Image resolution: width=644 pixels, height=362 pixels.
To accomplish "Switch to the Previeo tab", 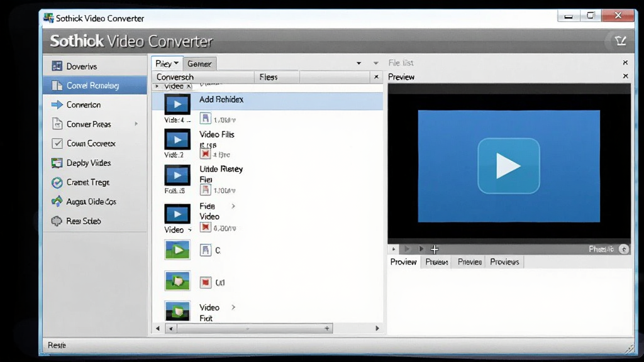I will pyautogui.click(x=469, y=262).
